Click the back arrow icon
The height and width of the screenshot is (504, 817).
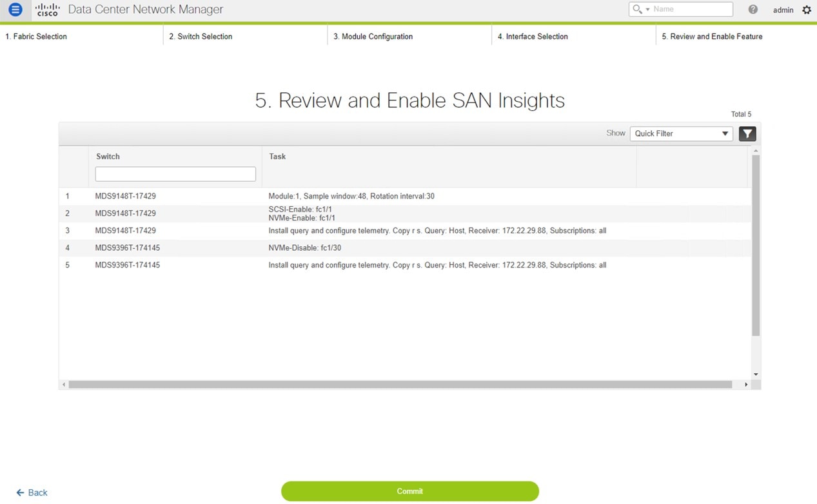(21, 492)
